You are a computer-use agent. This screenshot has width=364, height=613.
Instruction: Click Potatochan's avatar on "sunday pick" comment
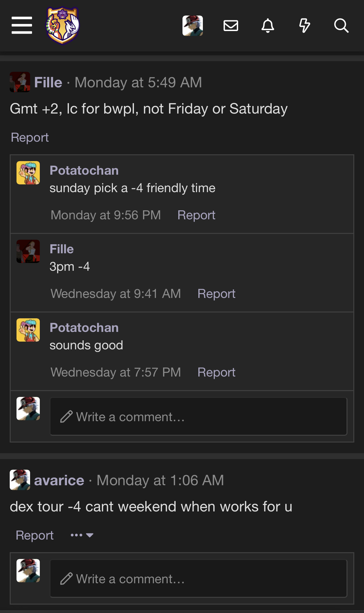[x=28, y=173]
